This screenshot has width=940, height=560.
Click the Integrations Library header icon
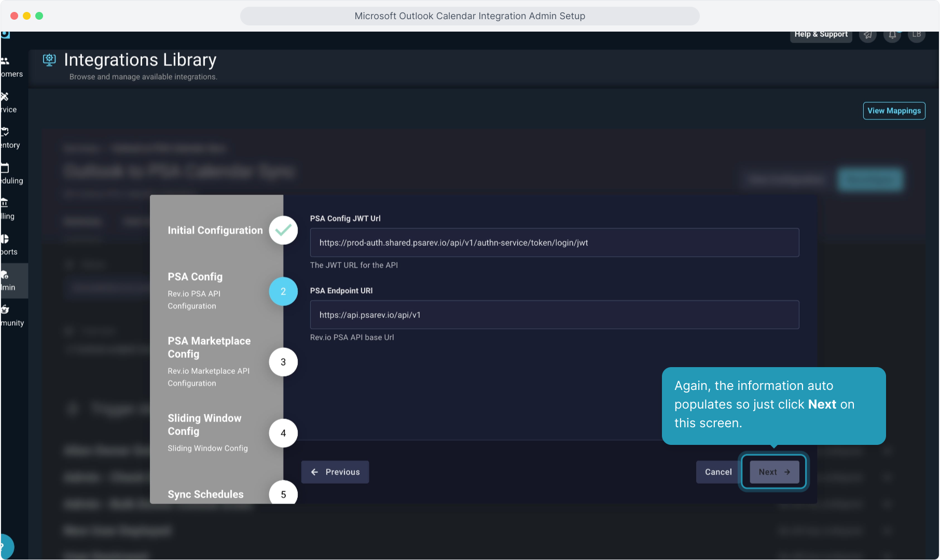(49, 60)
